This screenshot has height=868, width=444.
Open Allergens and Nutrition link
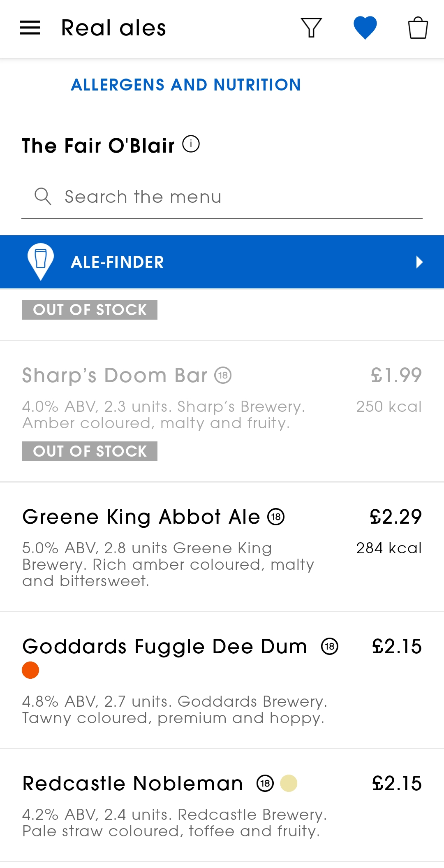coord(186,85)
